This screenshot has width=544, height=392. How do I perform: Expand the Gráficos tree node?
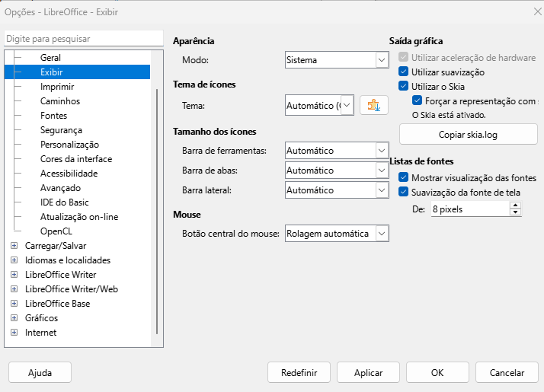pos(14,318)
